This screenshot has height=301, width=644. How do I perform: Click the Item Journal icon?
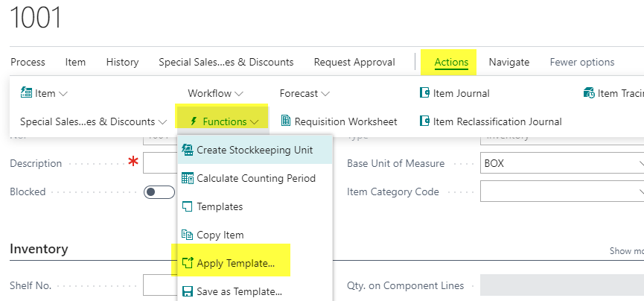pos(424,93)
